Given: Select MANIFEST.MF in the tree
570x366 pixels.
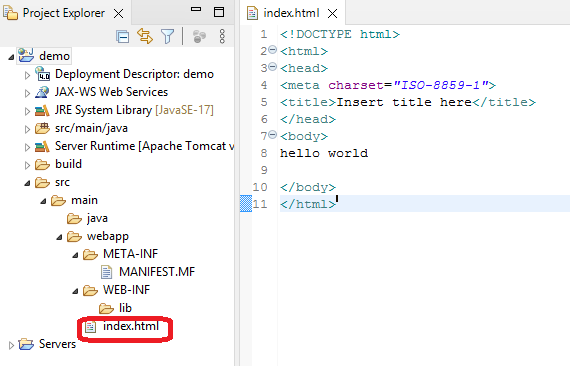Looking at the screenshot, I should [x=157, y=272].
